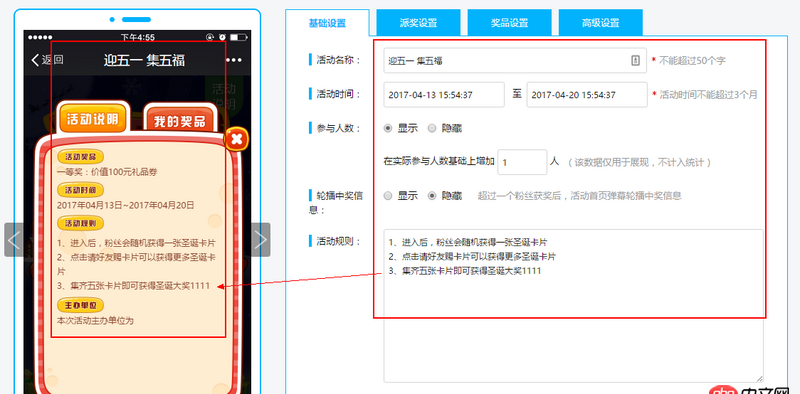Close the popup with the orange X button
Viewport: 800px width, 394px height.
[237, 138]
